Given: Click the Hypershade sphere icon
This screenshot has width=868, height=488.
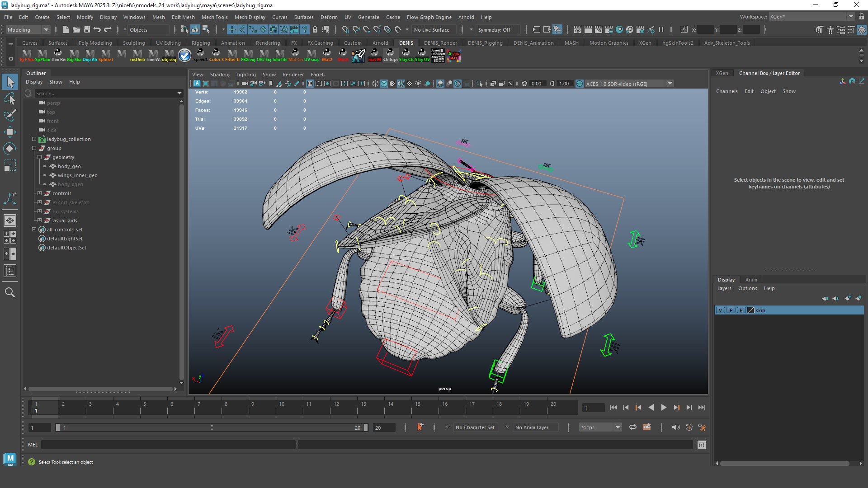Looking at the screenshot, I should pos(619,30).
